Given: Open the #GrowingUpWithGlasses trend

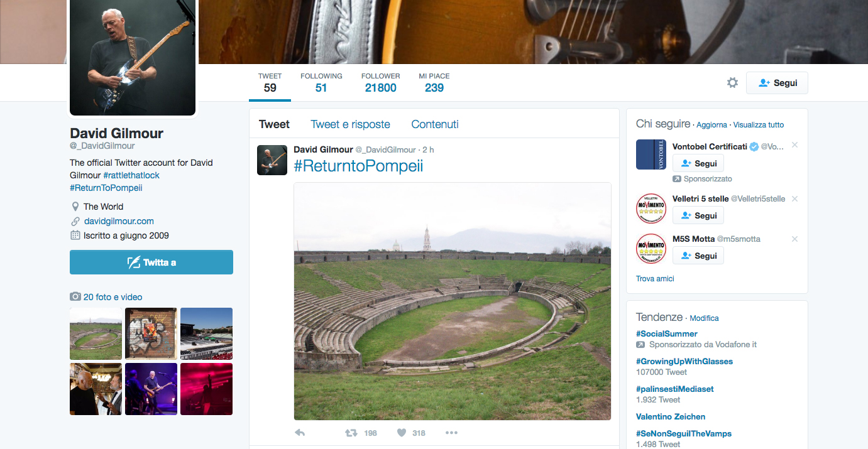Looking at the screenshot, I should tap(684, 361).
